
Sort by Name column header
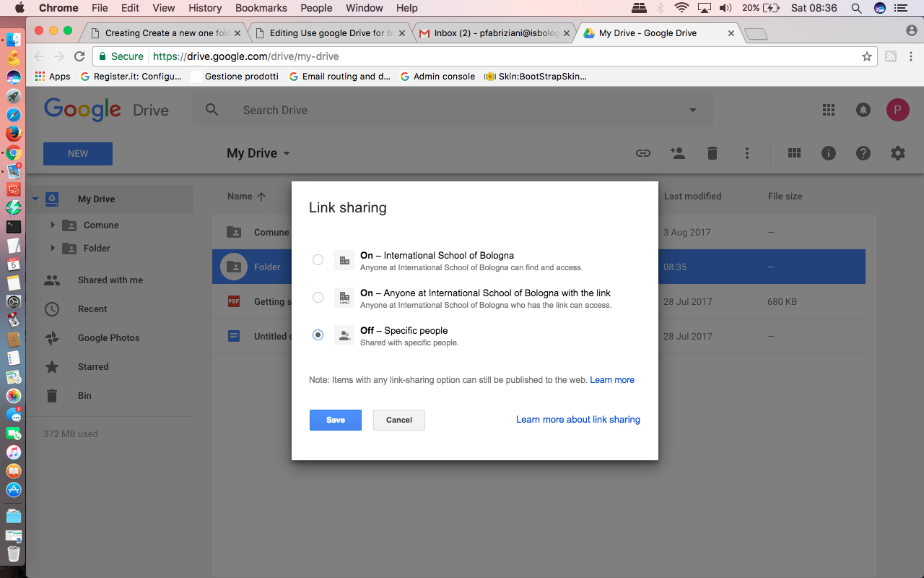tap(246, 197)
